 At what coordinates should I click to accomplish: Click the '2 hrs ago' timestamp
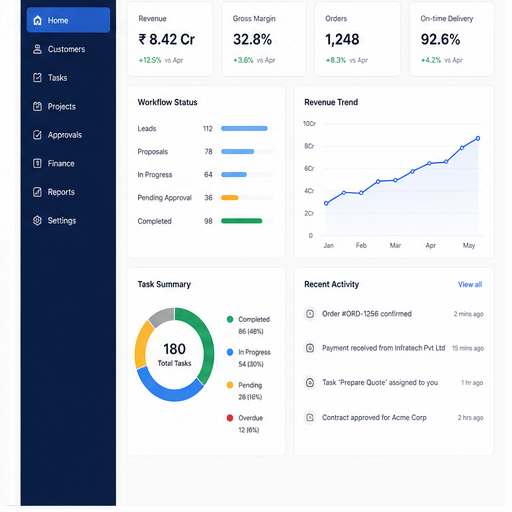click(x=470, y=417)
